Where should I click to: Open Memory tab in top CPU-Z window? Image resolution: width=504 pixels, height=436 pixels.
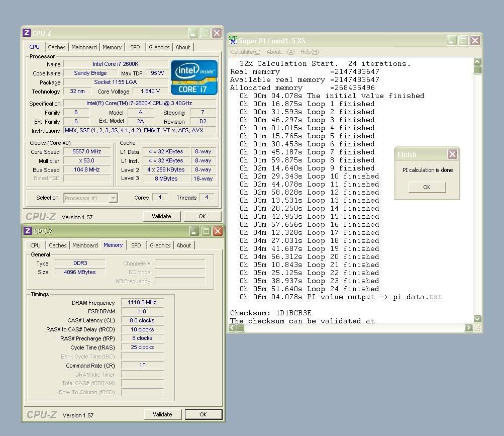pos(112,47)
